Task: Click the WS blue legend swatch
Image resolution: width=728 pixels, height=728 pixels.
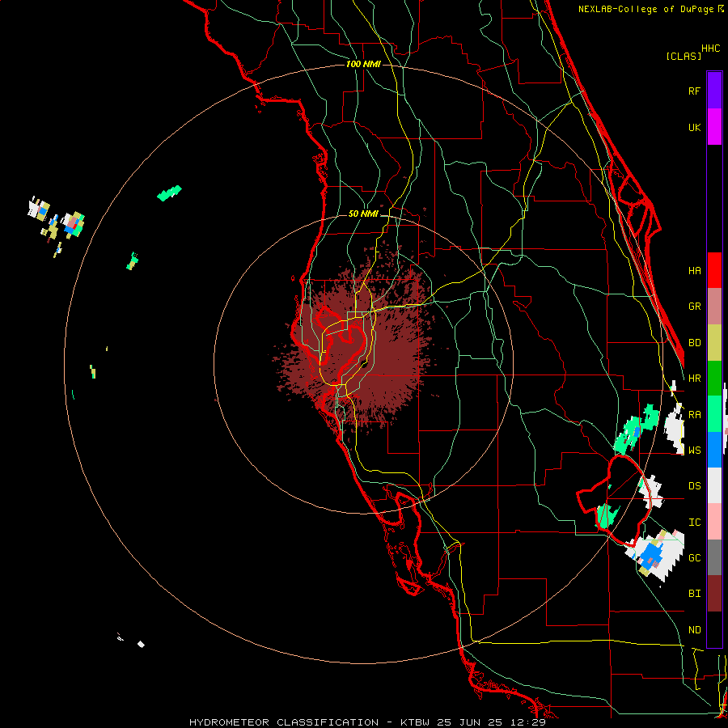Action: click(x=714, y=450)
